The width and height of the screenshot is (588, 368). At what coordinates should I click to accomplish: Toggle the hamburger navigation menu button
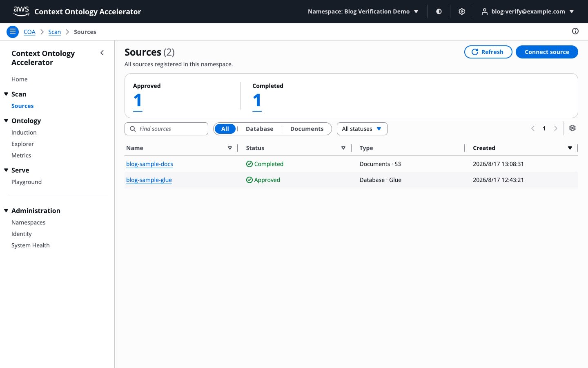[13, 31]
